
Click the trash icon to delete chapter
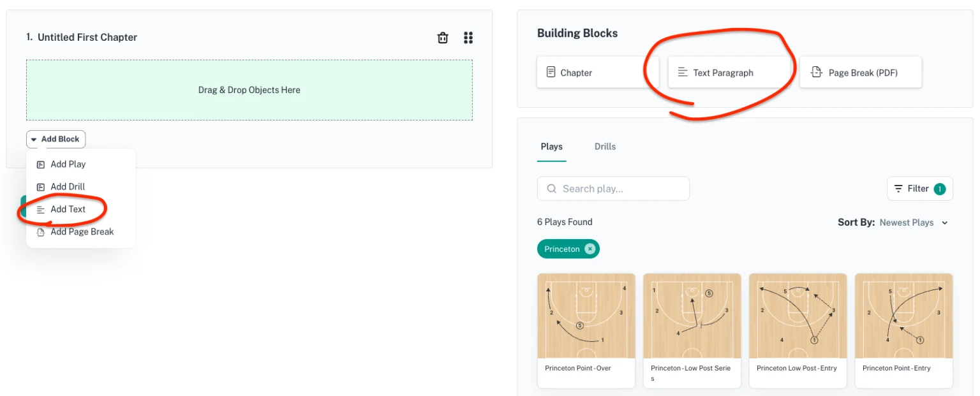click(x=442, y=38)
